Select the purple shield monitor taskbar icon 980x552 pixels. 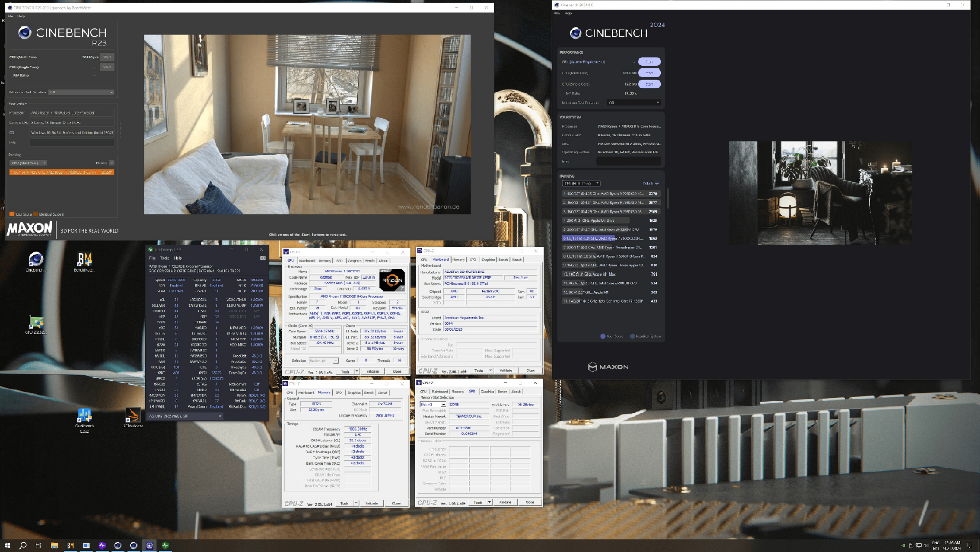[x=102, y=546]
